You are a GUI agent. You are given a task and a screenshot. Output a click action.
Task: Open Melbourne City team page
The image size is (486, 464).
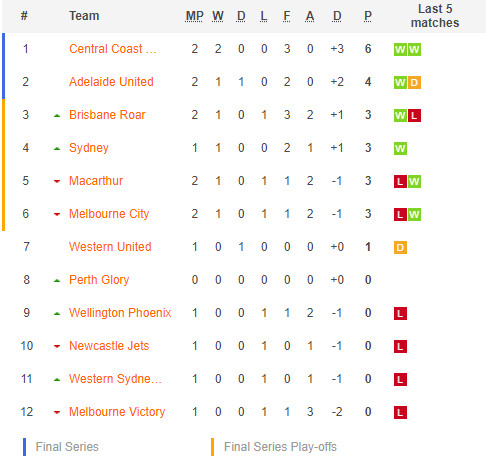coord(109,214)
